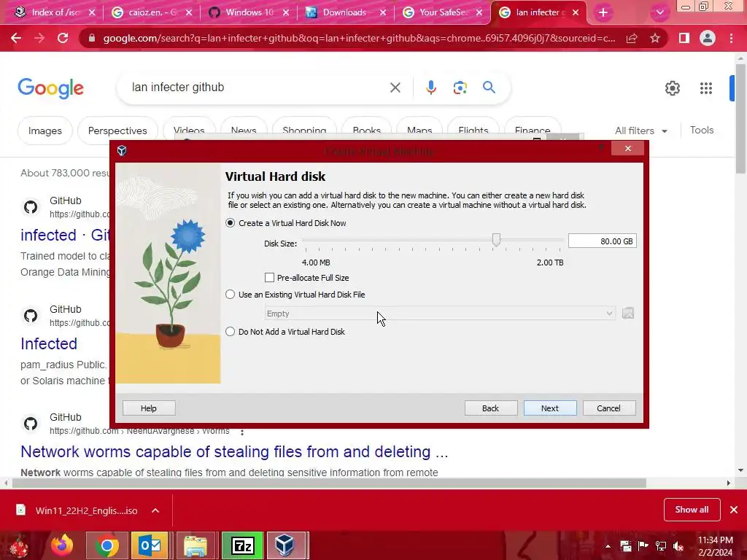Click the horizontal page scrollbar
The image size is (747, 560).
pyautogui.click(x=329, y=483)
